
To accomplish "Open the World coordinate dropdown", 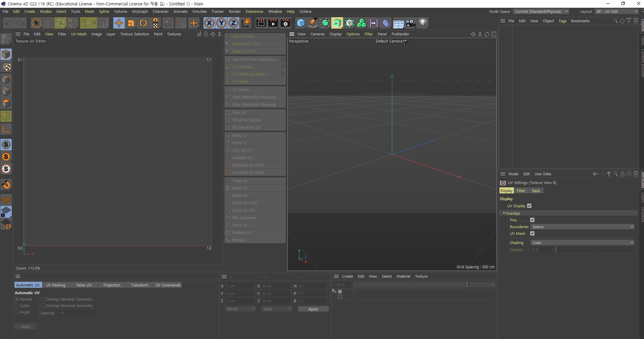I will [240, 309].
